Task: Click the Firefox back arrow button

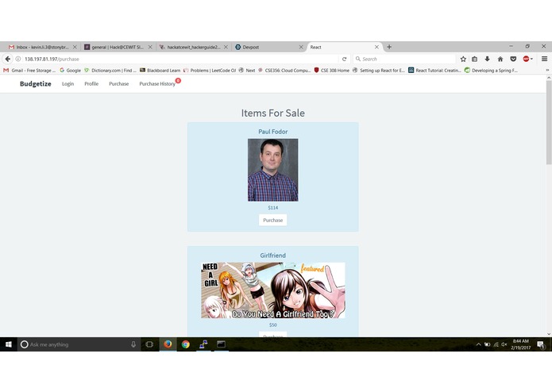Action: pos(8,59)
